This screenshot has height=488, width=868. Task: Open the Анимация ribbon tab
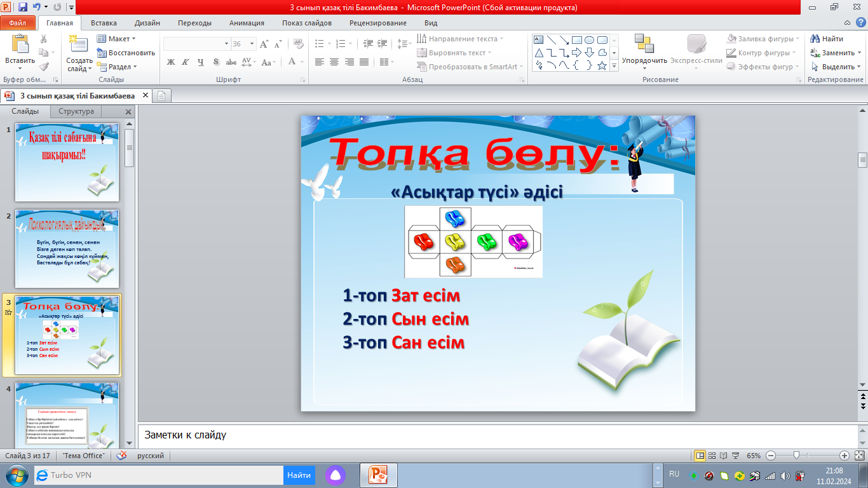pyautogui.click(x=247, y=23)
